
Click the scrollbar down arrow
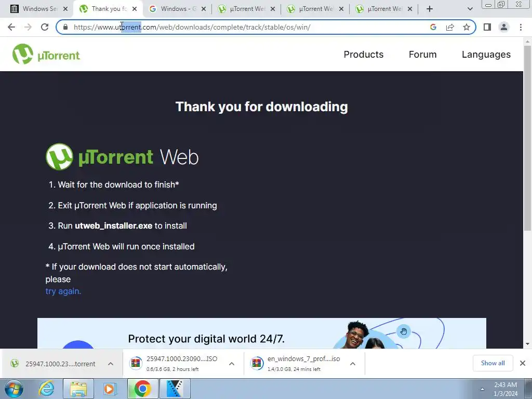[527, 344]
